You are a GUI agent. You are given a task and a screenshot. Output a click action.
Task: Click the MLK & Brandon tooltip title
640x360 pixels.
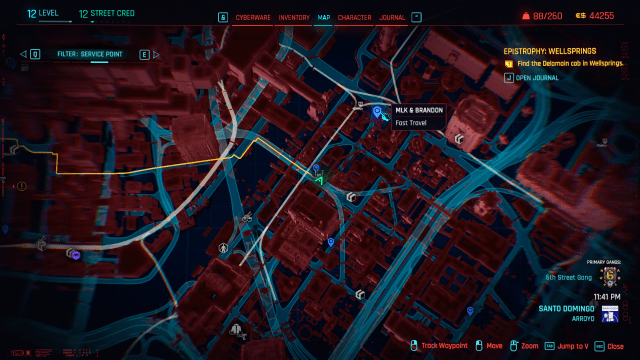[x=419, y=110]
